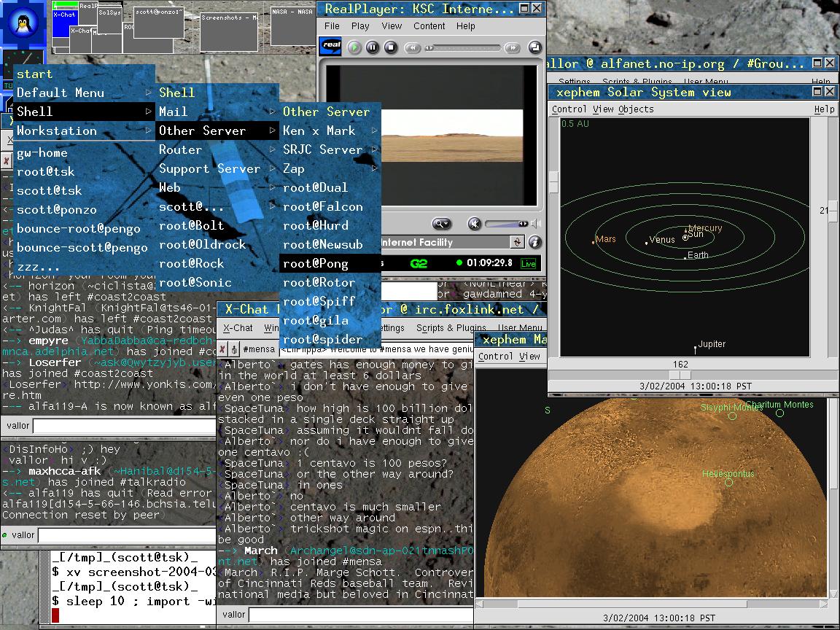Click the xephem Mars map horizontal scrollbar
Image resolution: width=840 pixels, height=630 pixels.
pos(651,604)
